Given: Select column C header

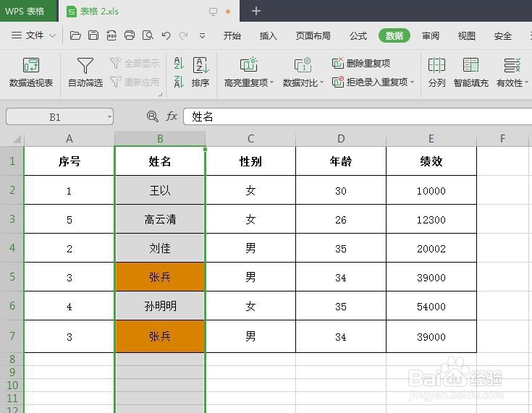Looking at the screenshot, I should coord(250,139).
